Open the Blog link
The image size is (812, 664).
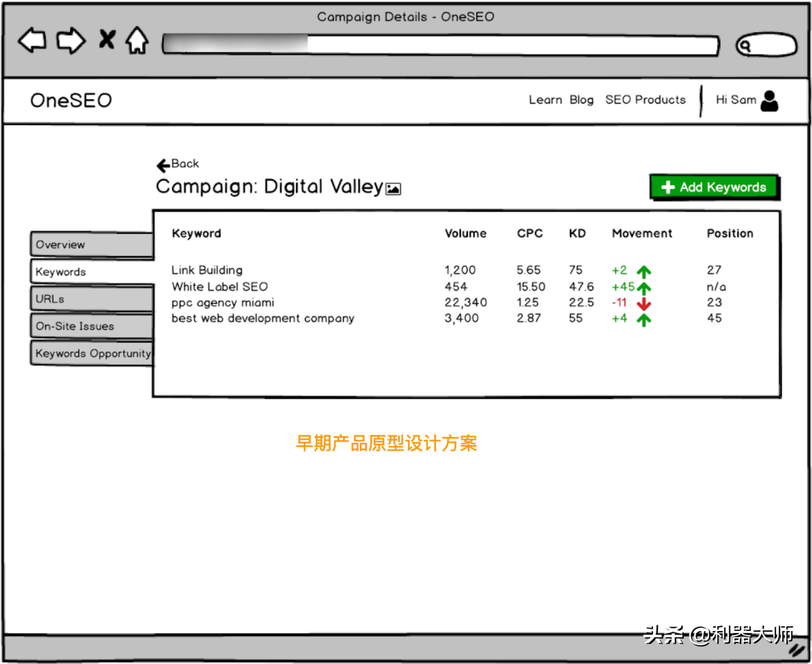(581, 100)
